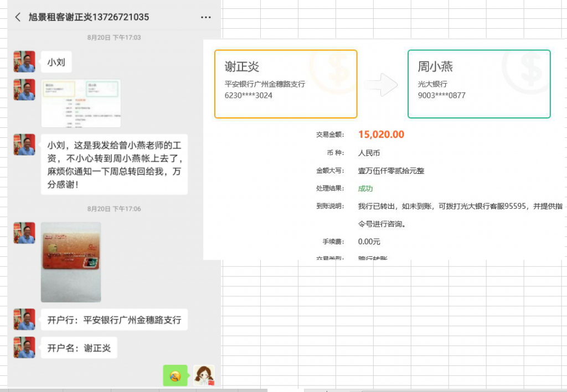Image resolution: width=567 pixels, height=392 pixels.
Task: Click the avatar beside the transfer screenshot thumbnail
Action: point(24,90)
